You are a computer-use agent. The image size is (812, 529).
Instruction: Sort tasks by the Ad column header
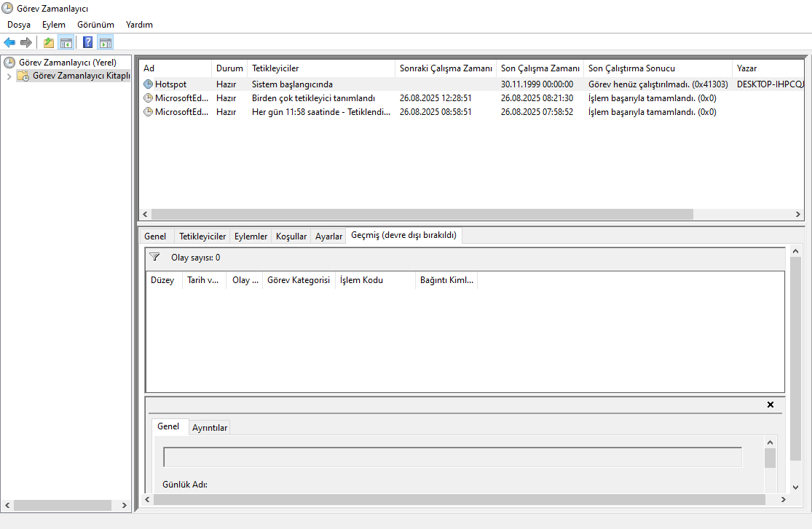point(175,68)
